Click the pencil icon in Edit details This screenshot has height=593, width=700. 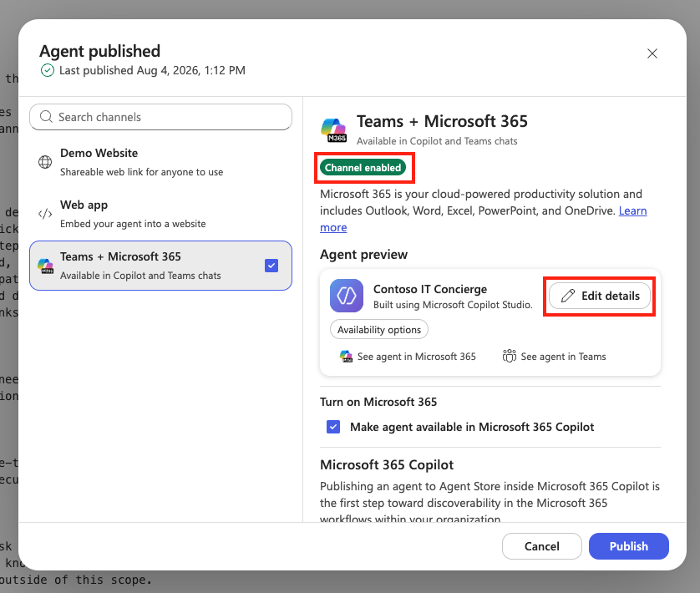point(568,296)
